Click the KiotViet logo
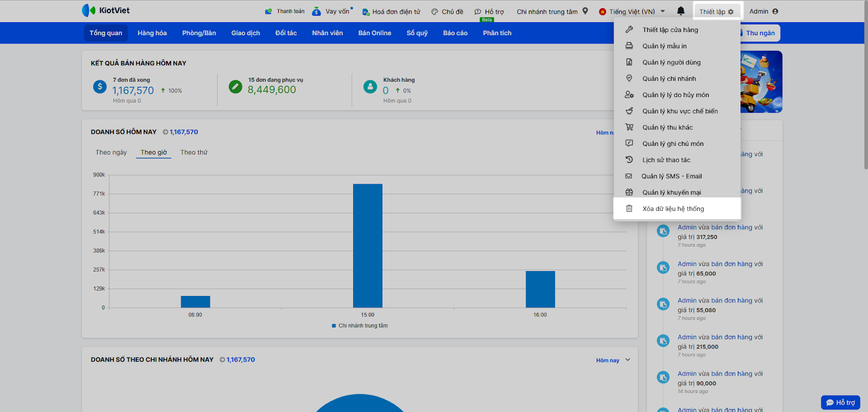The image size is (868, 412). tap(106, 10)
